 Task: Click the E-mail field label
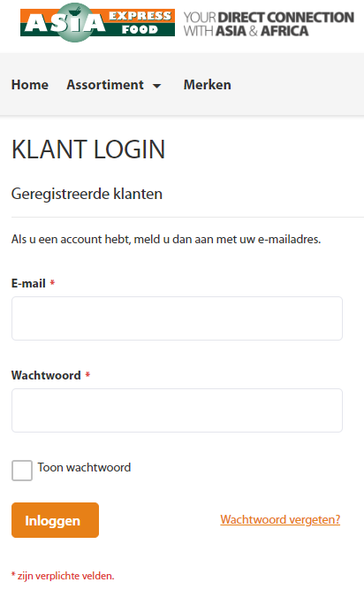coord(28,283)
